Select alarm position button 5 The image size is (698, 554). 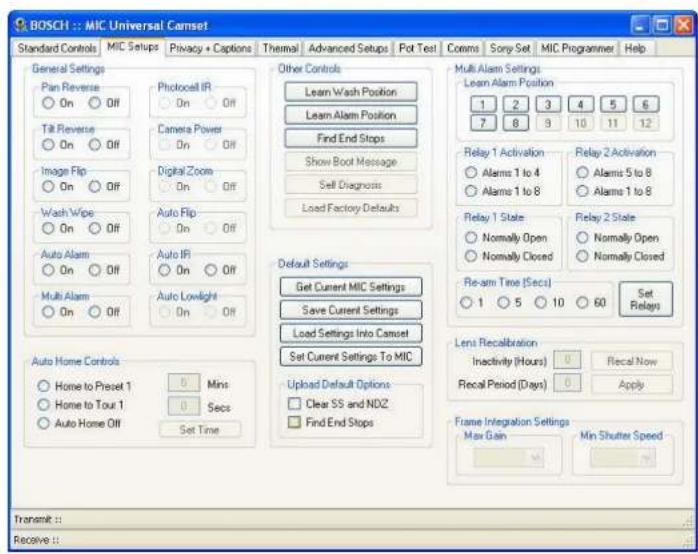pyautogui.click(x=613, y=105)
